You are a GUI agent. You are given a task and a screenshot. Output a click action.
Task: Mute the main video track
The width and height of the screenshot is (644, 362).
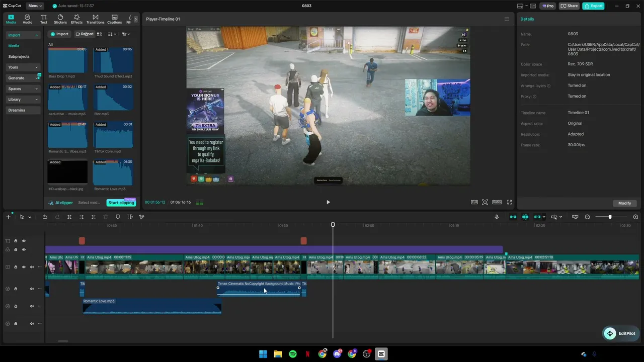pyautogui.click(x=32, y=267)
